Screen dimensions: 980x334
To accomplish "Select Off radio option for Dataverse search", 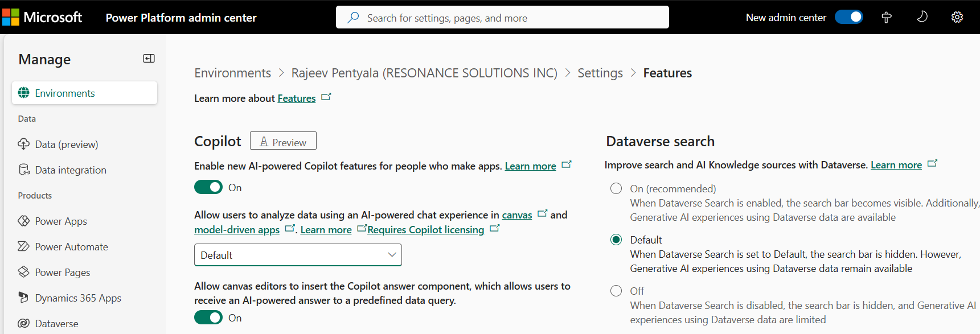I will click(616, 291).
